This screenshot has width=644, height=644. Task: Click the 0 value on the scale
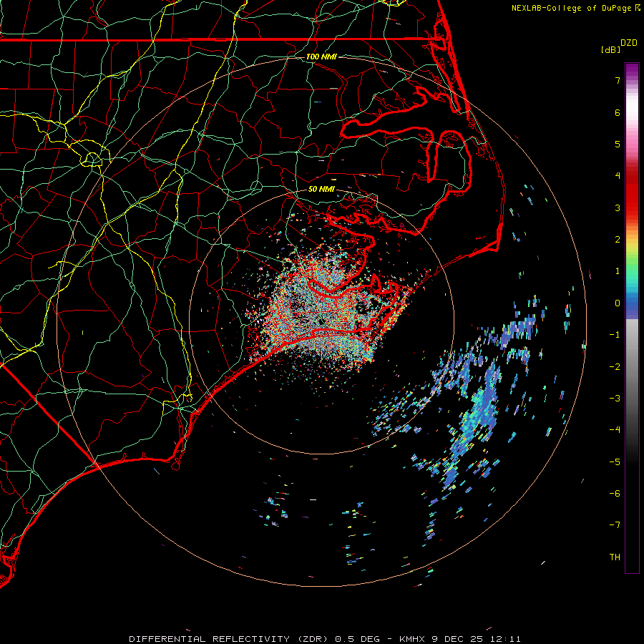tap(618, 303)
